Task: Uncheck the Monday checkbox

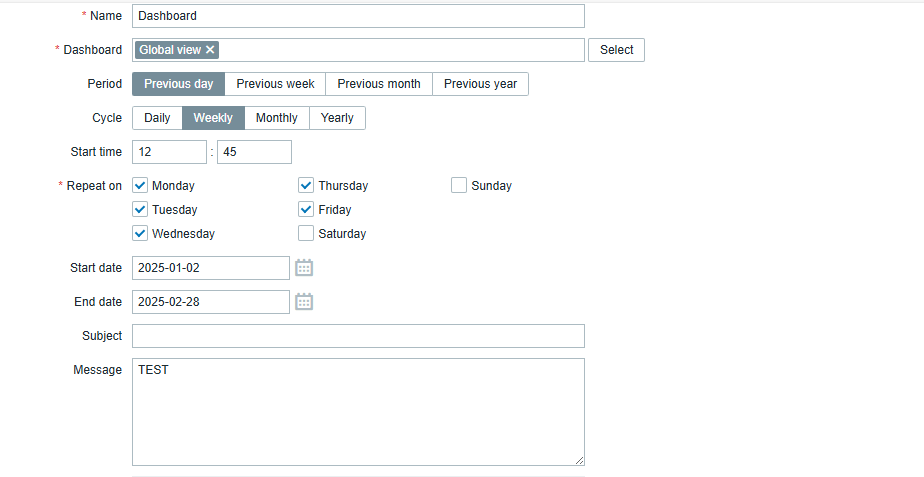Action: (x=140, y=186)
